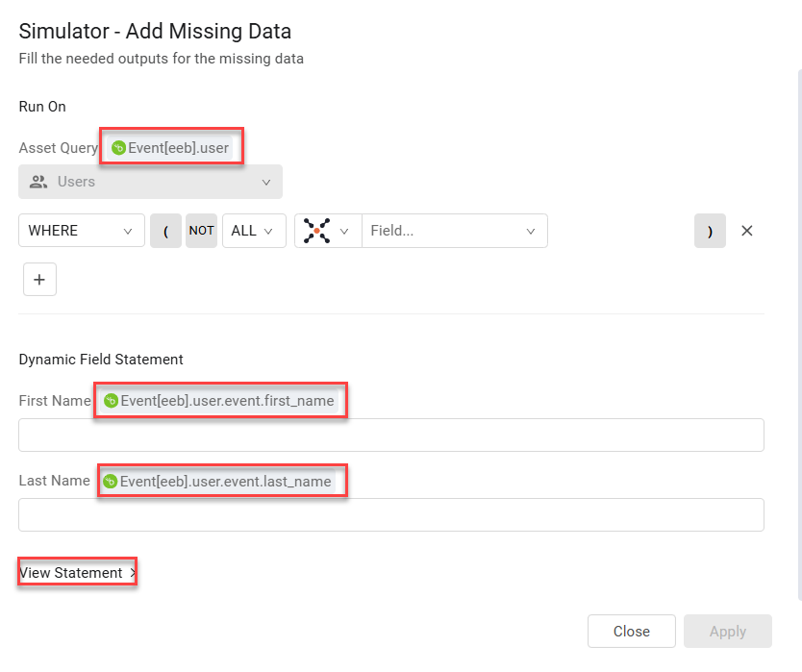This screenshot has height=672, width=802.
Task: Click the Event[eeb].user asset query chip
Action: (x=170, y=148)
